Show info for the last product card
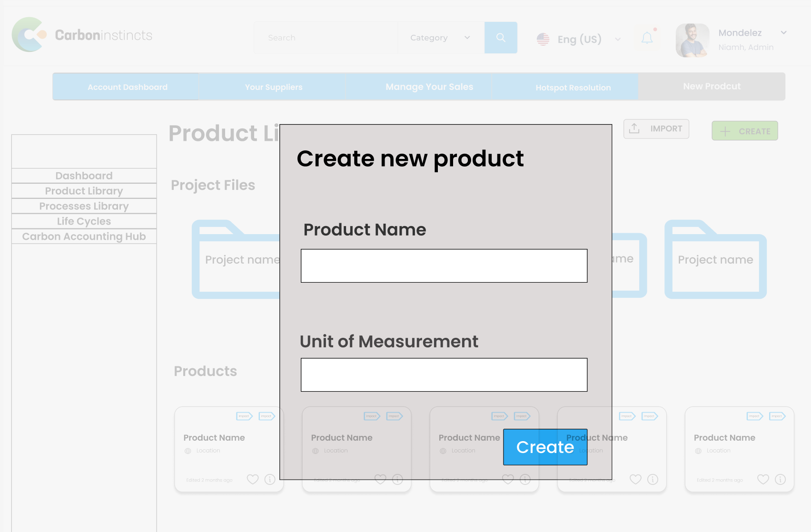 [x=780, y=479]
